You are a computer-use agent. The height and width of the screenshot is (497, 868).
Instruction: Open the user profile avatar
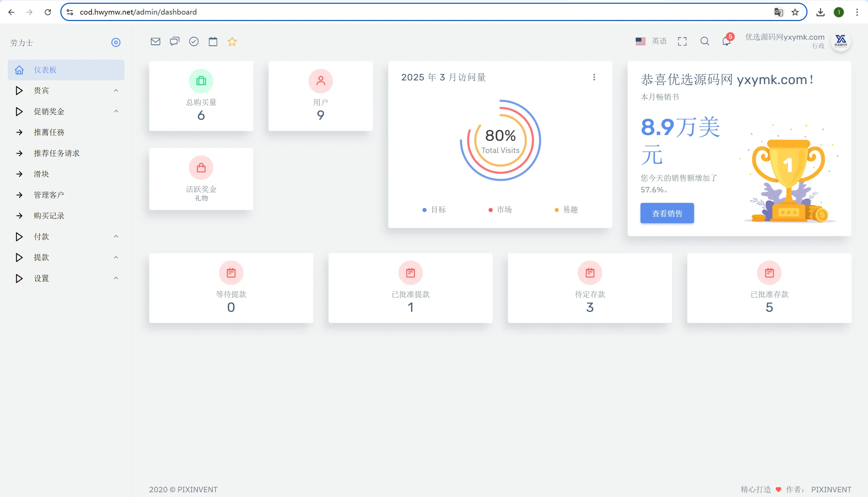[x=841, y=42]
